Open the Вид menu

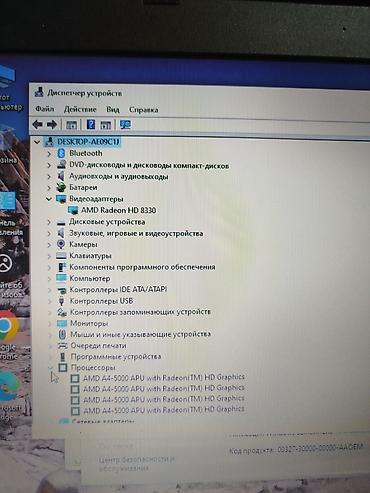(x=113, y=109)
